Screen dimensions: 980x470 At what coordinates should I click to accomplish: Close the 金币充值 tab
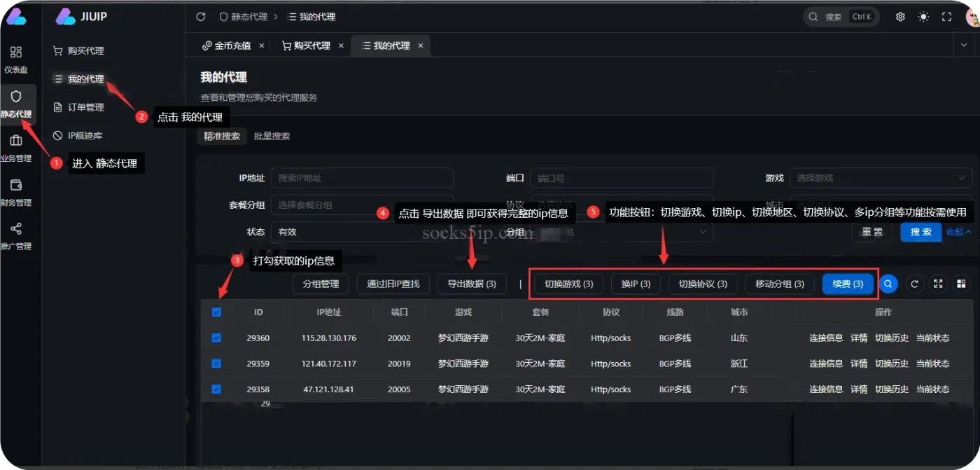point(262,46)
